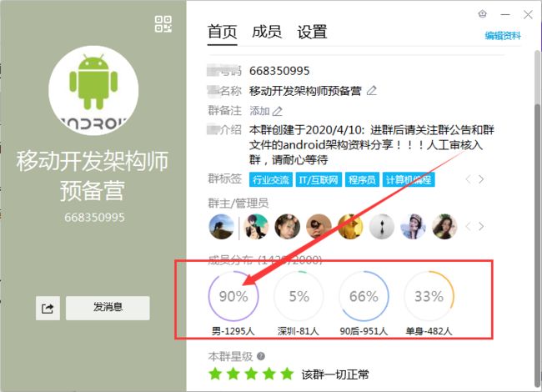Switch to the 成员 tab

pyautogui.click(x=267, y=32)
